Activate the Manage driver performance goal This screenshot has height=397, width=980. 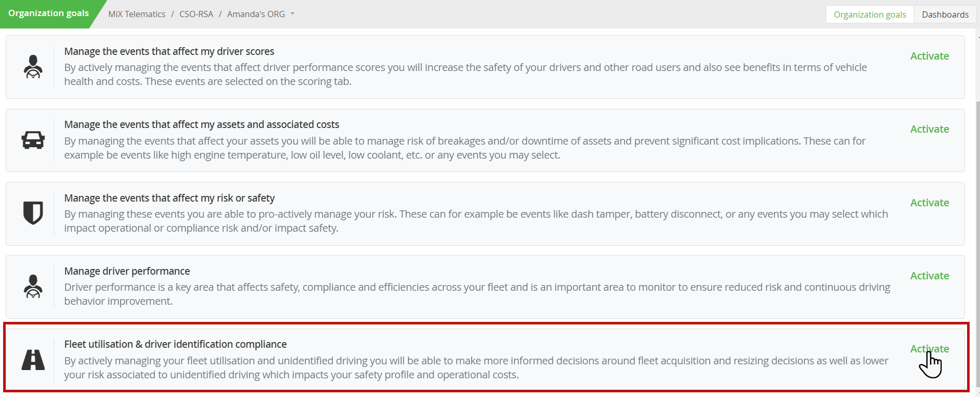pos(929,275)
